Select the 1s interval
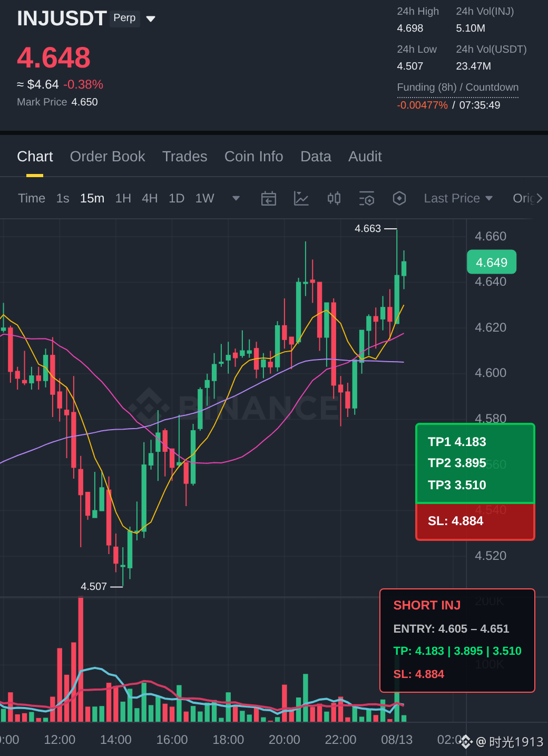548x756 pixels. click(x=63, y=198)
